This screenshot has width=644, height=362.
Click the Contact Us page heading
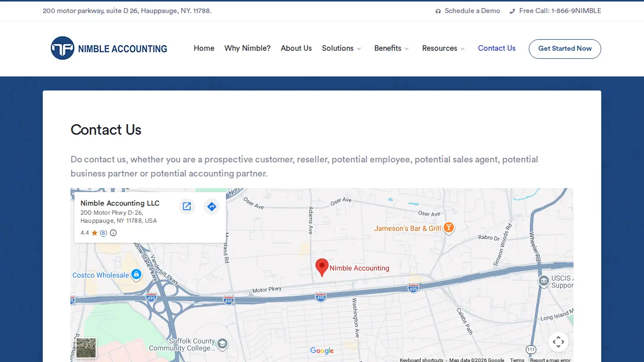pos(106,130)
